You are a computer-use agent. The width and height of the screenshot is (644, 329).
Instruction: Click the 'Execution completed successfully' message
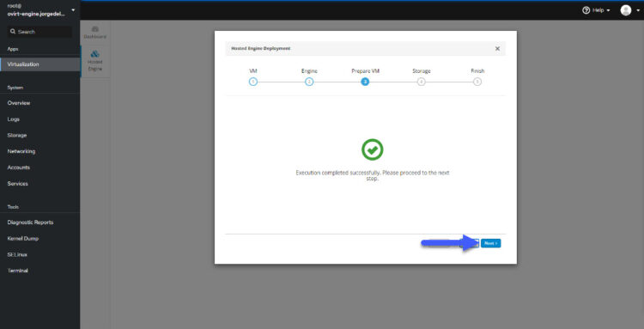pos(372,176)
